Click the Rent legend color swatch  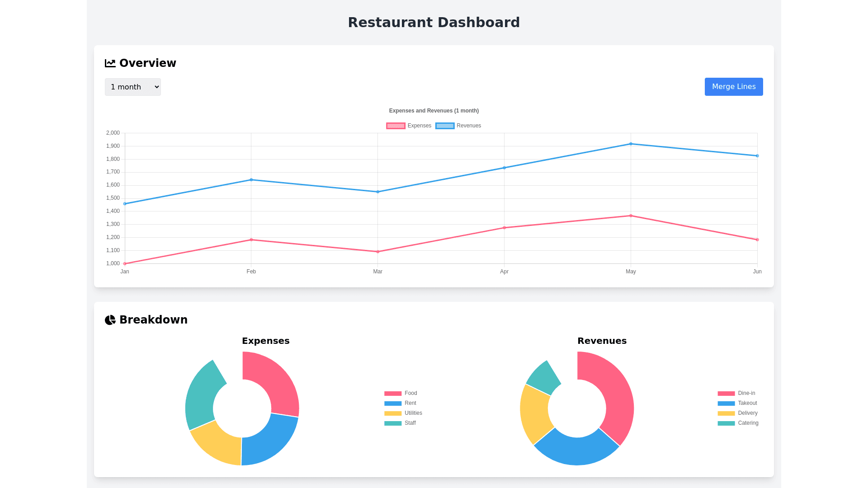pyautogui.click(x=392, y=403)
